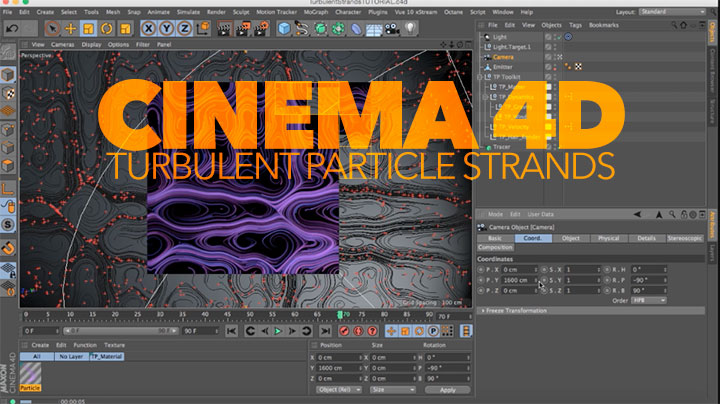Click the Particle material thumbnail
This screenshot has height=404, width=720.
(30, 373)
